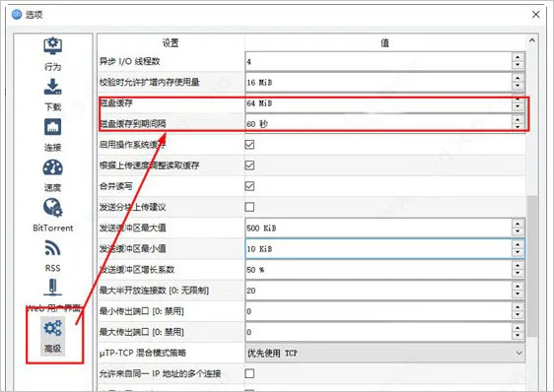Image resolution: width=554 pixels, height=392 pixels.
Task: Increase 磁盘缓存到期间隔 value
Action: (518, 119)
